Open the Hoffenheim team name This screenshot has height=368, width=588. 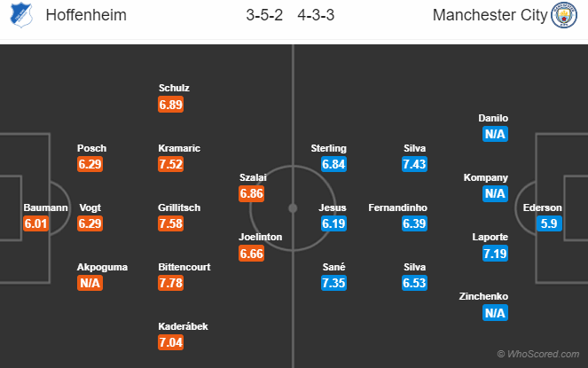coord(83,16)
